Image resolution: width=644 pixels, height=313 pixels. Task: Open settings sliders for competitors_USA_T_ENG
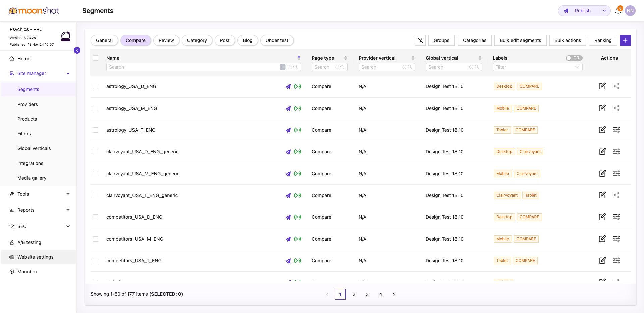point(616,260)
